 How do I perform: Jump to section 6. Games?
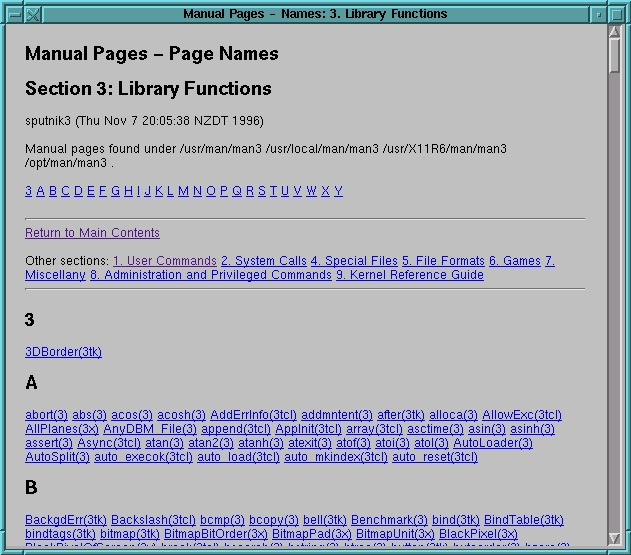click(x=514, y=261)
